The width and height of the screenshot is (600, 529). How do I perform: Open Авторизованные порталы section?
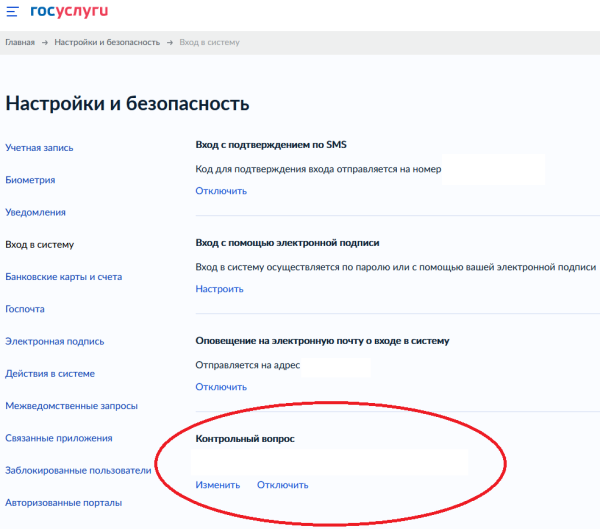(x=64, y=503)
